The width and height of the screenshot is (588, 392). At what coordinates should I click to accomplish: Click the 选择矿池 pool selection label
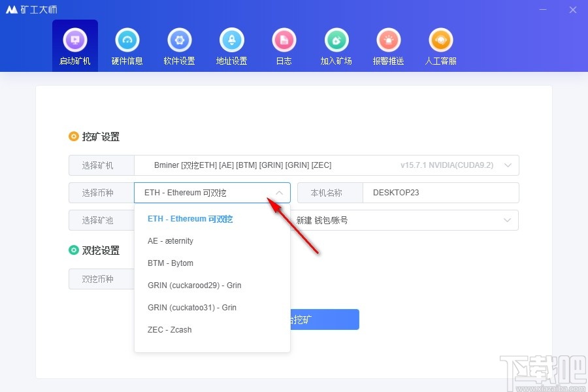click(99, 220)
